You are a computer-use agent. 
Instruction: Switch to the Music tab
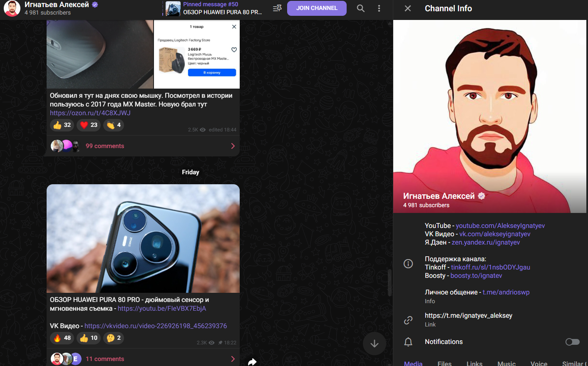(x=506, y=364)
